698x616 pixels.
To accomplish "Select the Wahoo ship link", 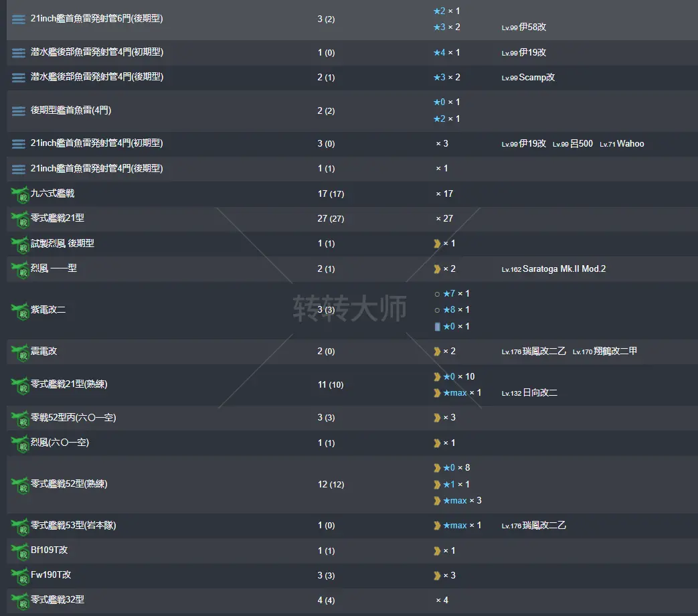I will tap(630, 144).
